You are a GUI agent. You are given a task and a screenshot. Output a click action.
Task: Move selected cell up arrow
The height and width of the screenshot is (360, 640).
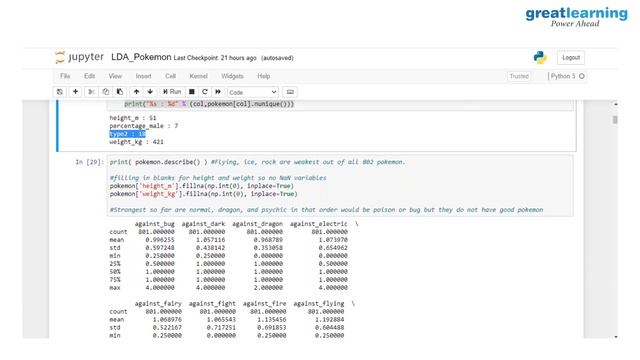point(136,92)
